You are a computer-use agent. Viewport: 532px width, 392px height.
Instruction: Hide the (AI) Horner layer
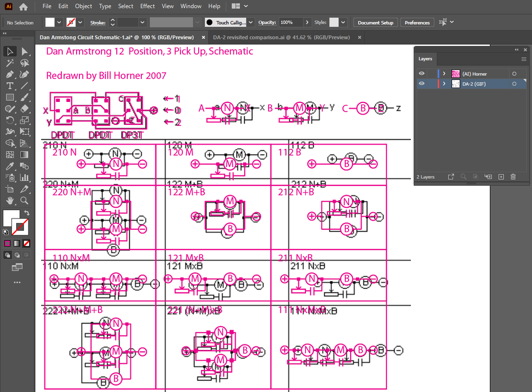pyautogui.click(x=422, y=73)
